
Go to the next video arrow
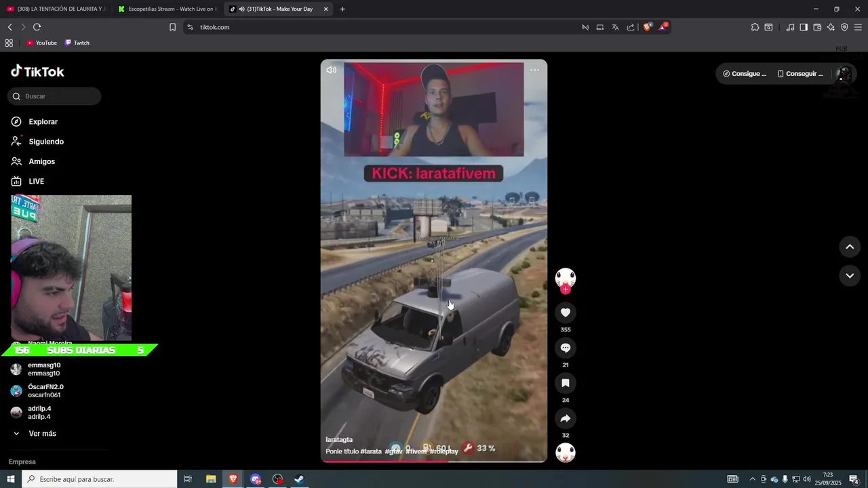click(850, 276)
